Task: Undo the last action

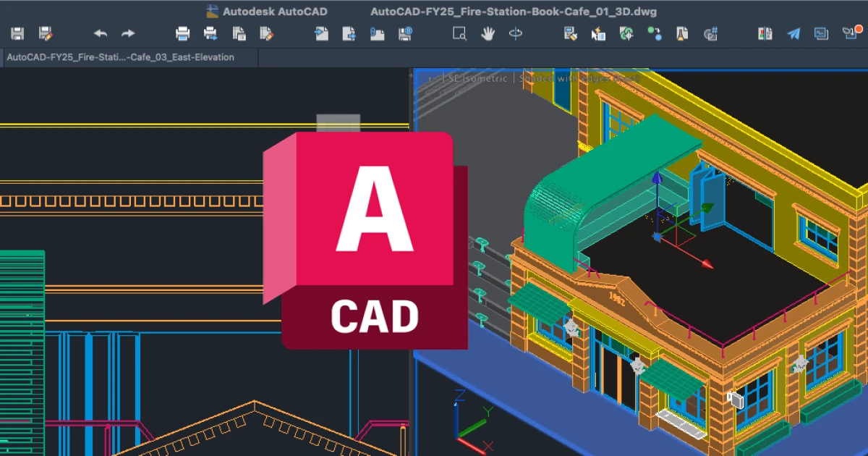Action: [101, 33]
